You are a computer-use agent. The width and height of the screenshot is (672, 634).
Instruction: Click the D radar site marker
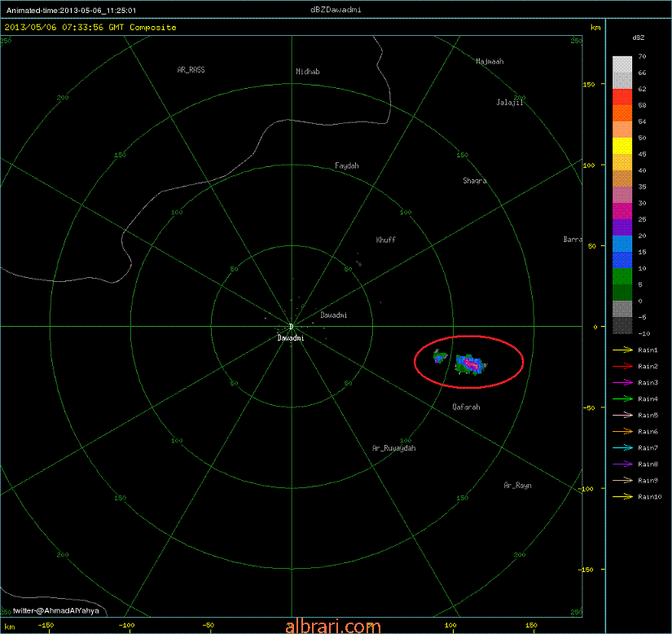click(291, 327)
